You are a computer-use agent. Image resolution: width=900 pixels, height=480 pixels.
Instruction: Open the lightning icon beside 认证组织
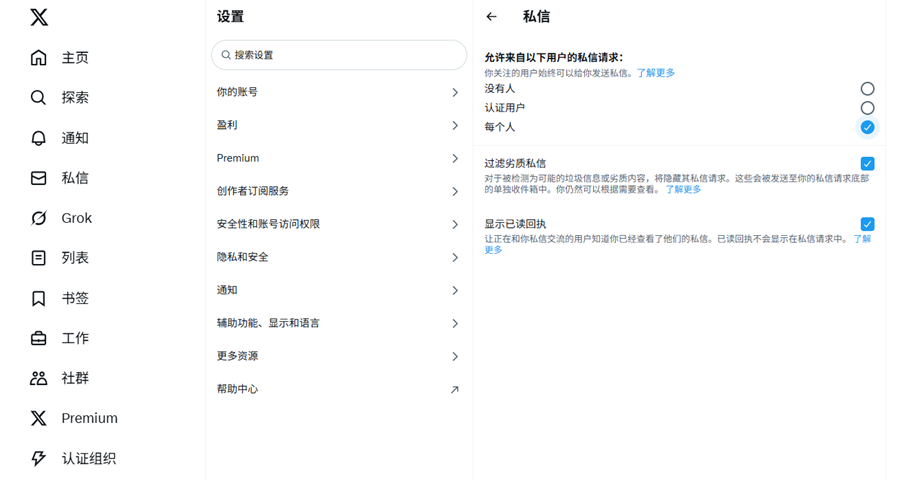pos(38,458)
